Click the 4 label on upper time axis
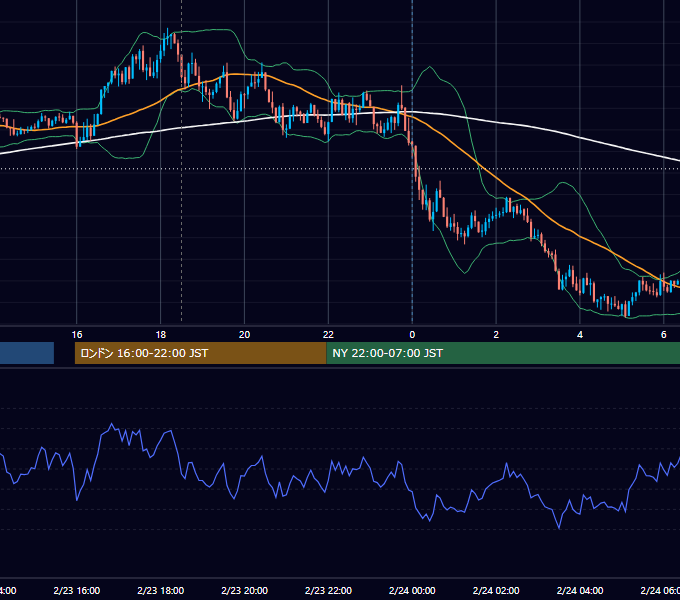Viewport: 680px width, 600px height. (580, 335)
